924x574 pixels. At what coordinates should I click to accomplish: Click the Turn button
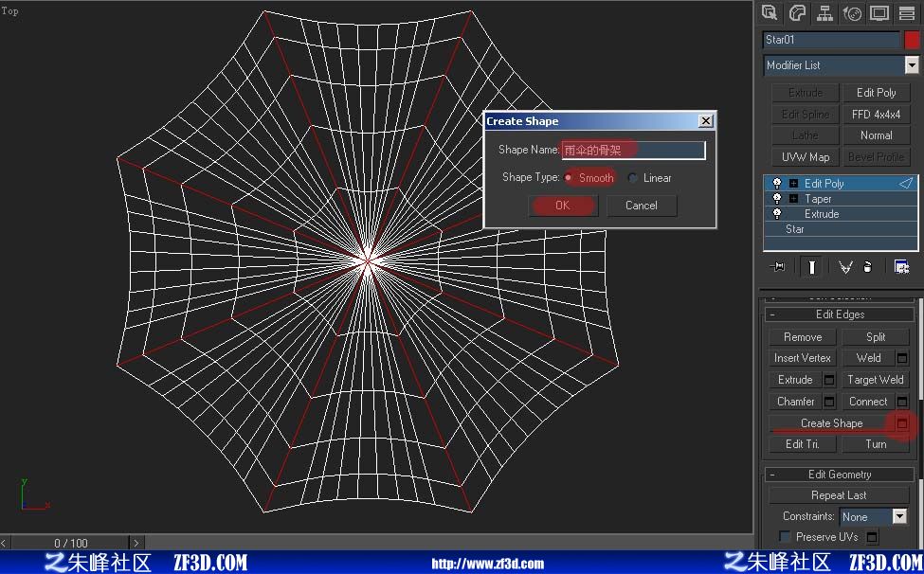876,444
